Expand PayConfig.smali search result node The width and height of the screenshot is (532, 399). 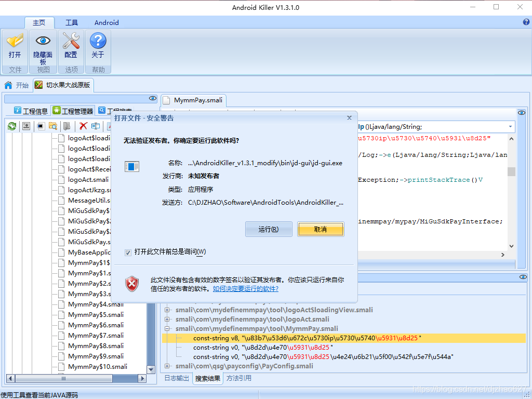[x=167, y=366]
